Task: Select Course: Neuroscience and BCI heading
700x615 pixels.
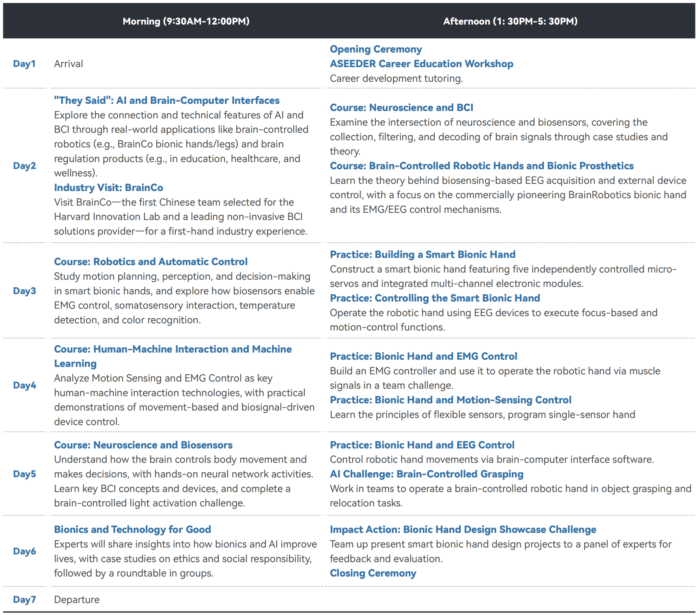Action: (401, 108)
